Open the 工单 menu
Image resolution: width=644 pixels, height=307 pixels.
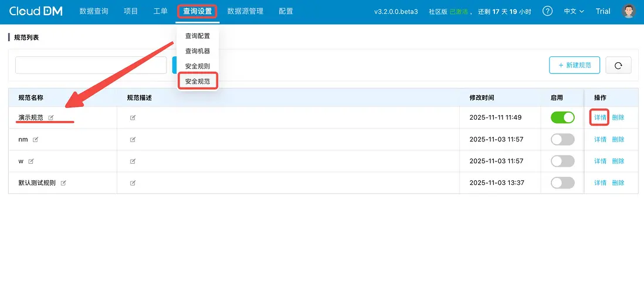pos(160,12)
